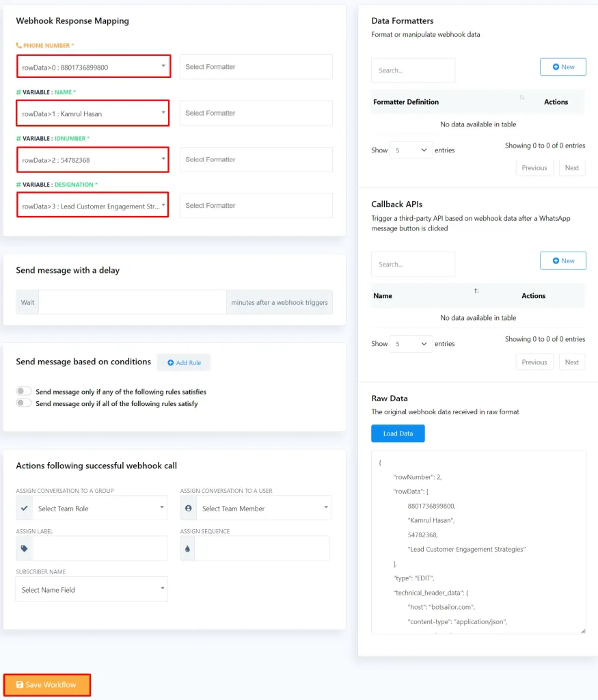The width and height of the screenshot is (598, 700).
Task: Open Data Formatters show entries dropdown
Action: pyautogui.click(x=411, y=150)
